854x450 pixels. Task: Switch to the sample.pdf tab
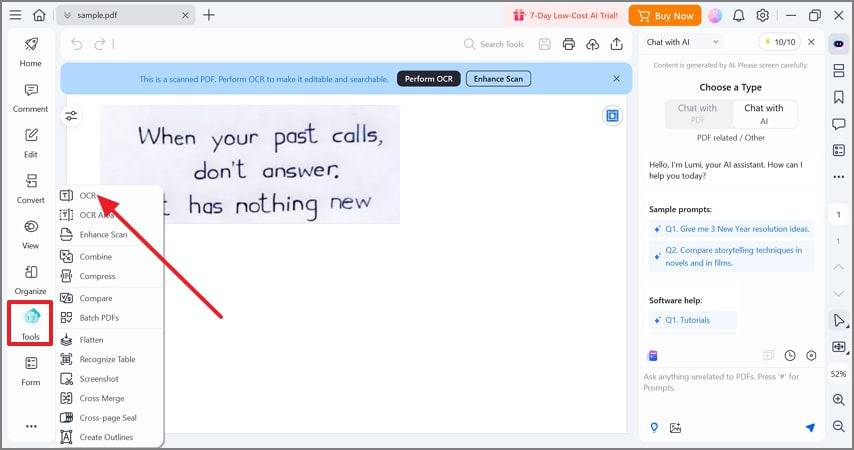tap(124, 15)
